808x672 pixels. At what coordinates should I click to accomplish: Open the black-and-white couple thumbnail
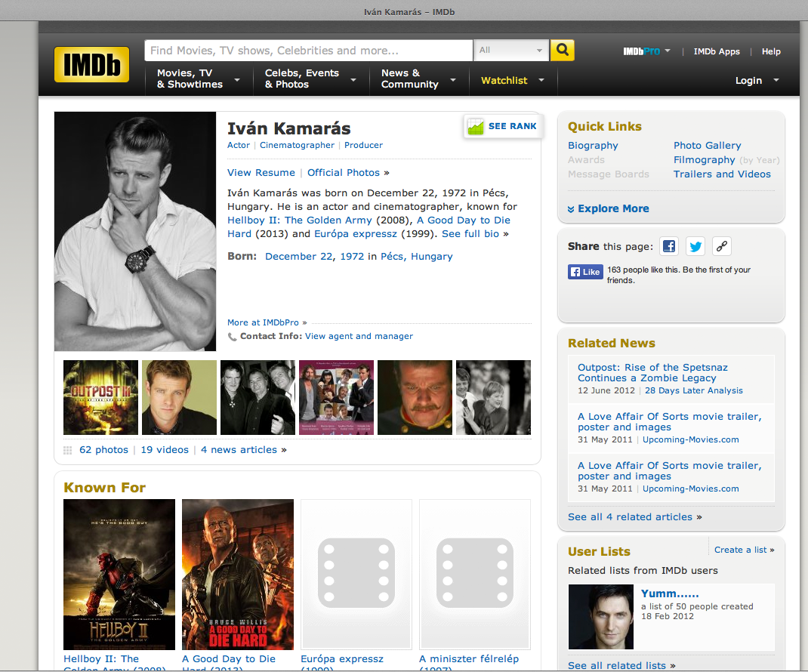click(494, 397)
